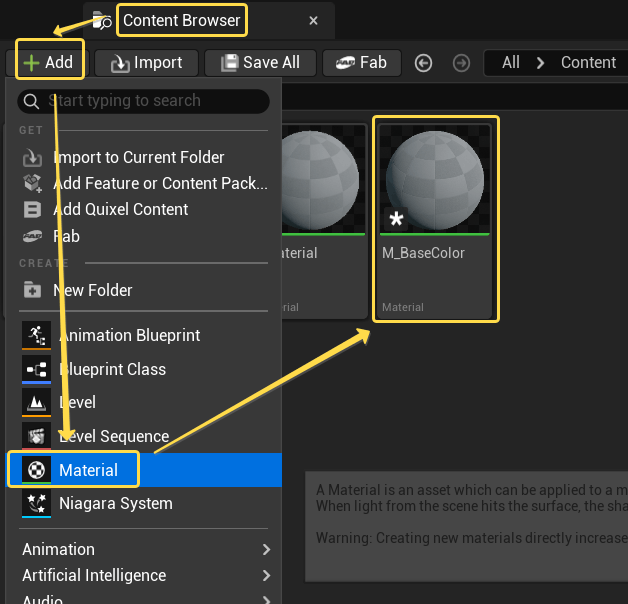This screenshot has height=604, width=628.
Task: Select Add Feature or Content Pack
Action: [x=160, y=183]
